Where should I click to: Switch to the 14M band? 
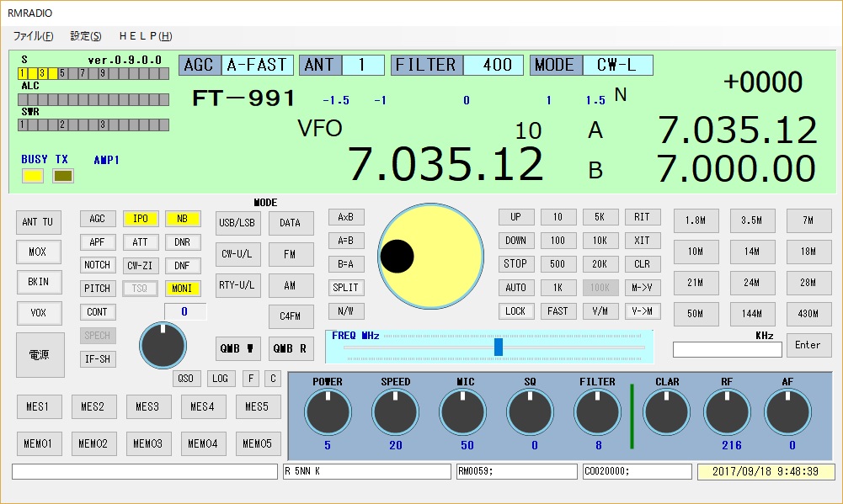[752, 252]
